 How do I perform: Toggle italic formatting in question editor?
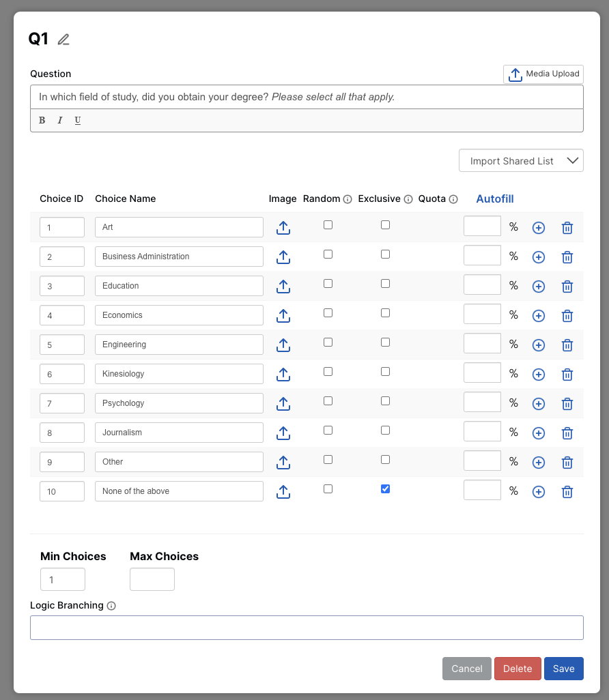(59, 121)
